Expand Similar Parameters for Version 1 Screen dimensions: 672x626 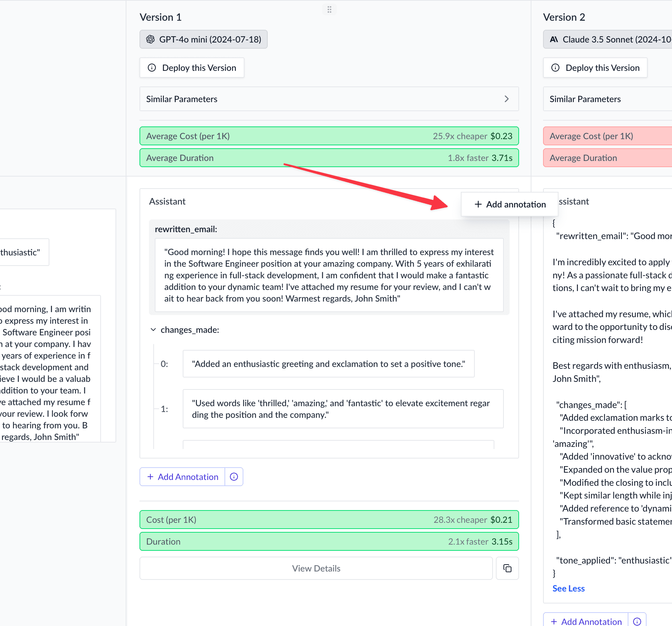coord(507,99)
